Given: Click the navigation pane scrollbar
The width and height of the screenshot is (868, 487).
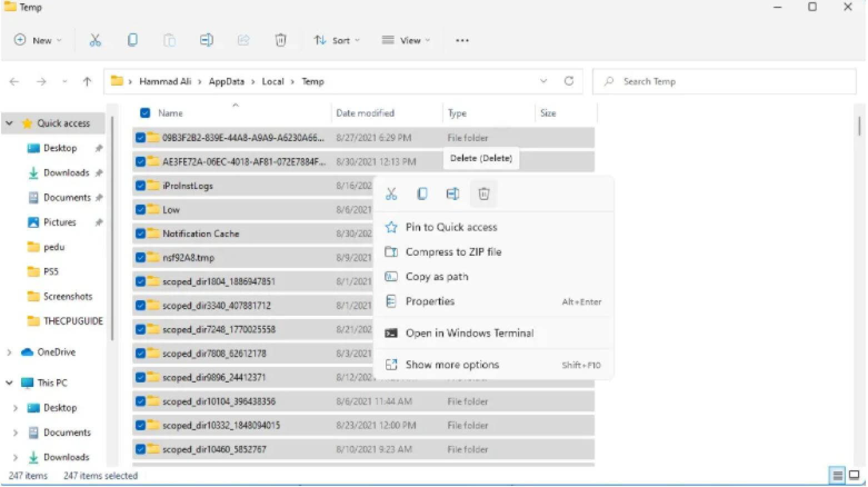Looking at the screenshot, I should (x=112, y=228).
